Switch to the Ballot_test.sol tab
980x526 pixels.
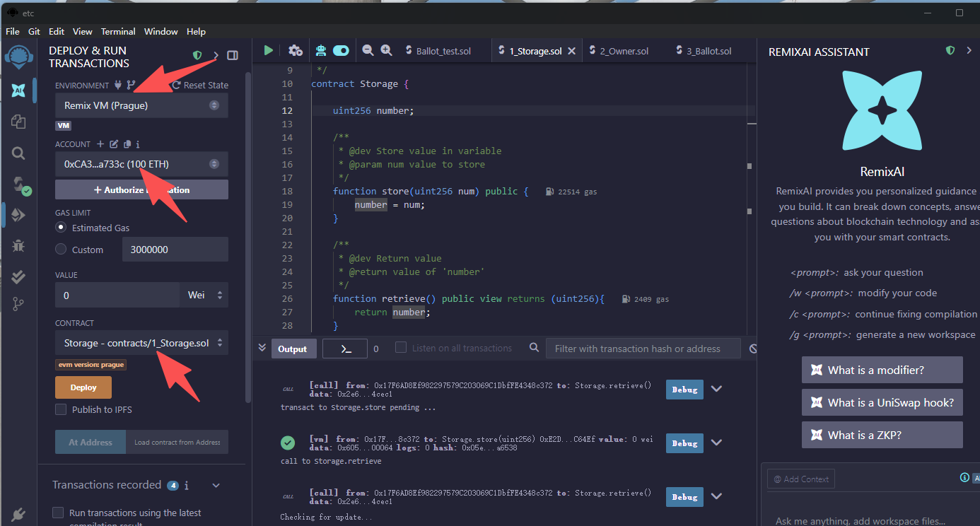point(443,51)
